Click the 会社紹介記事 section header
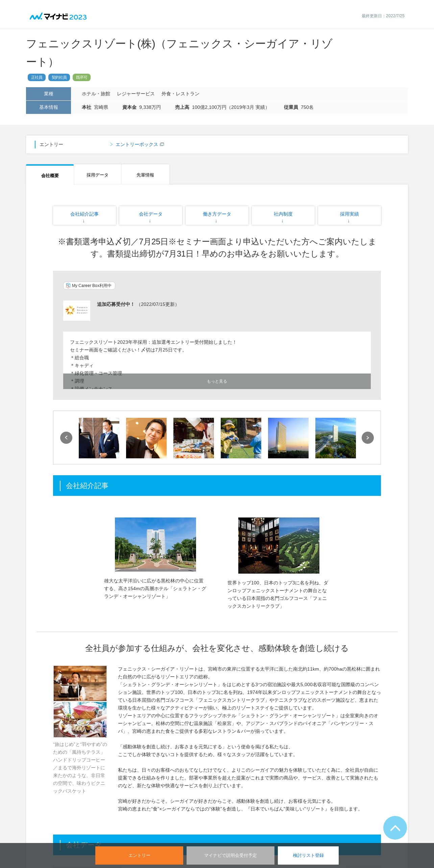This screenshot has width=434, height=868. (217, 486)
